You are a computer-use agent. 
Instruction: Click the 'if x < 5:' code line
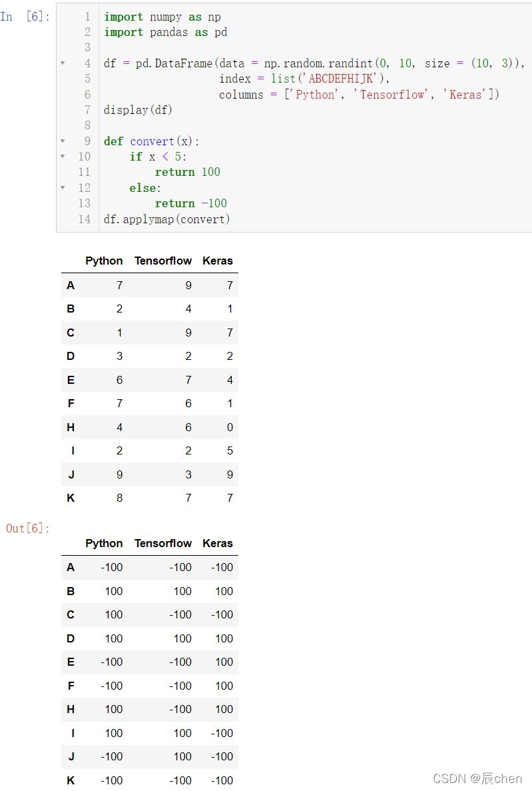(x=158, y=157)
